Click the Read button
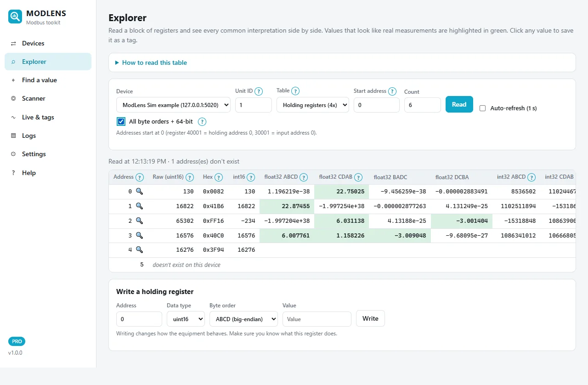The width and height of the screenshot is (588, 385). pyautogui.click(x=459, y=104)
